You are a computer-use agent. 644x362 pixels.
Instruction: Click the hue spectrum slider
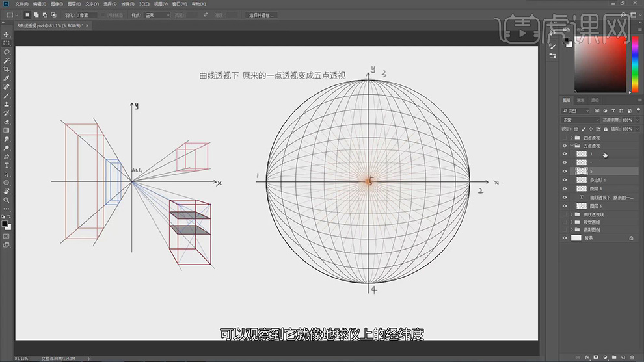tap(635, 64)
